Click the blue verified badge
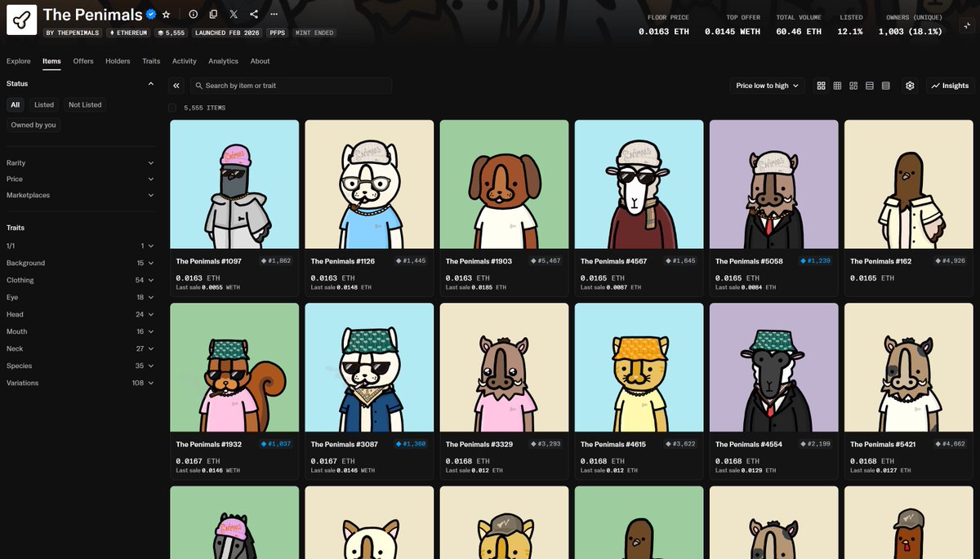Viewport: 980px width, 559px height. (x=151, y=15)
